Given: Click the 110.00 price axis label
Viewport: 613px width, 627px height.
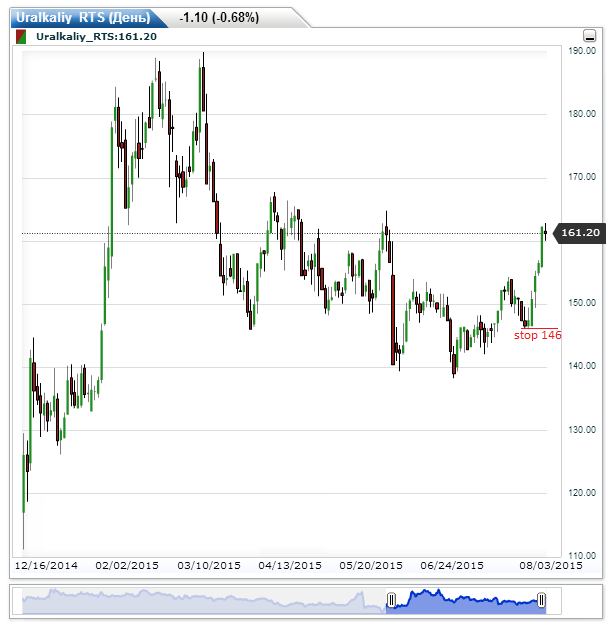Looking at the screenshot, I should (582, 556).
